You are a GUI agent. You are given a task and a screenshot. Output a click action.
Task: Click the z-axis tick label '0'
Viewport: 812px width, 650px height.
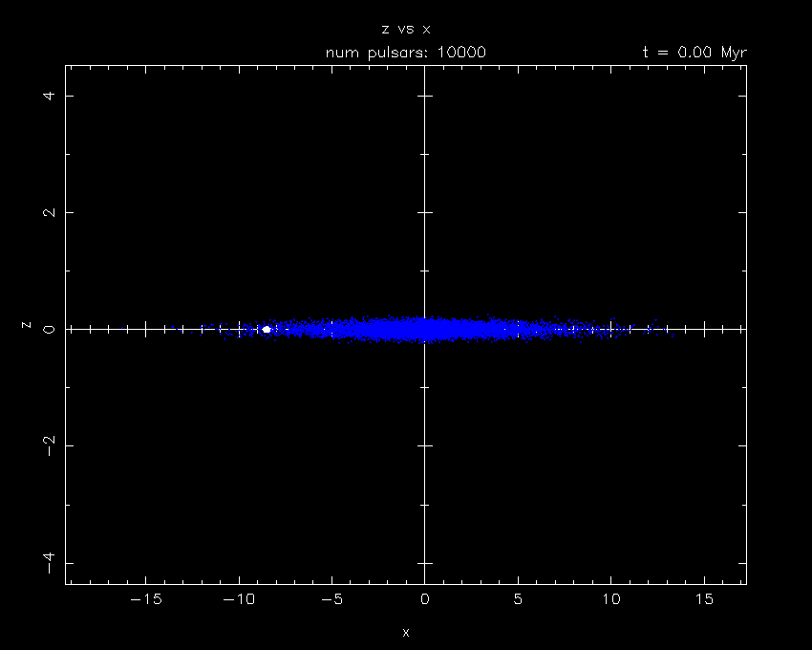point(49,329)
